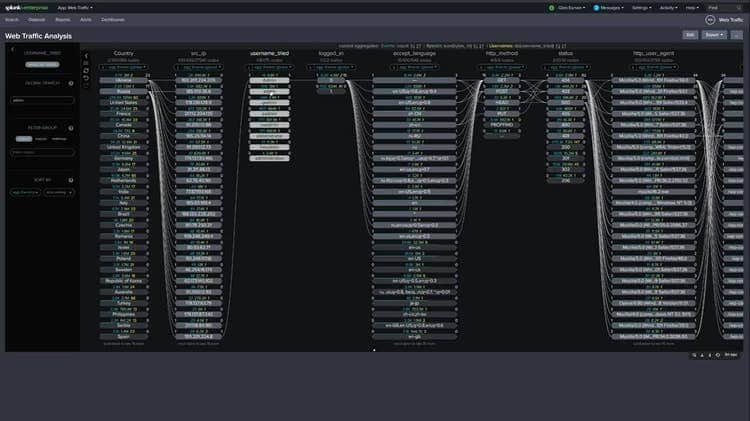The width and height of the screenshot is (750, 421).
Task: Open help for the Sort By section
Action: click(71, 180)
